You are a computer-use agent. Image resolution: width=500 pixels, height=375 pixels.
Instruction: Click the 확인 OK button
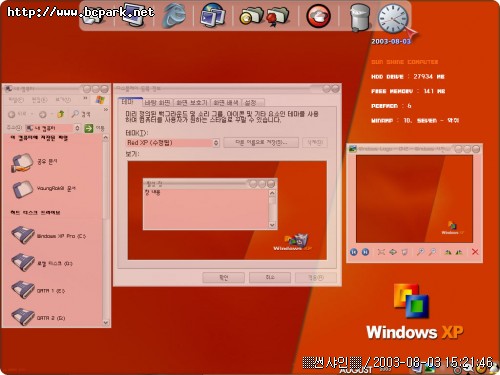point(223,277)
